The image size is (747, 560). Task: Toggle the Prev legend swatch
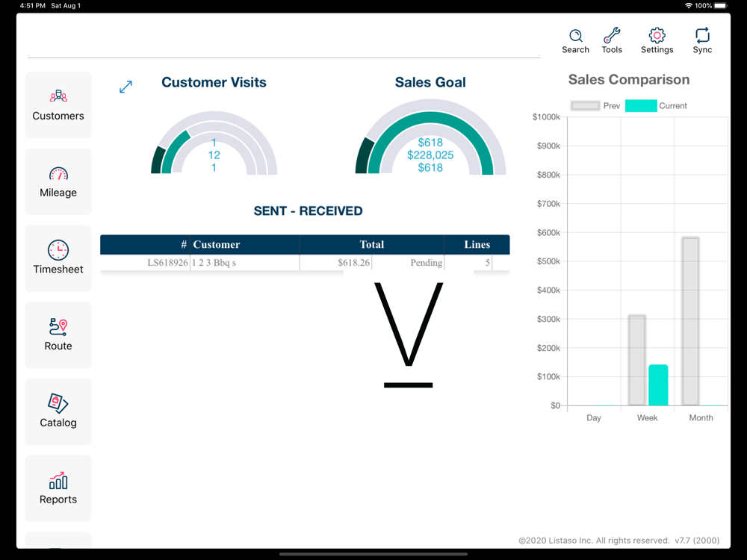585,106
